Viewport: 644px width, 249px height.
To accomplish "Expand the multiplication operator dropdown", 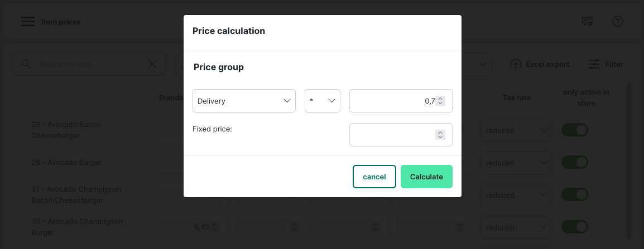I will click(323, 101).
